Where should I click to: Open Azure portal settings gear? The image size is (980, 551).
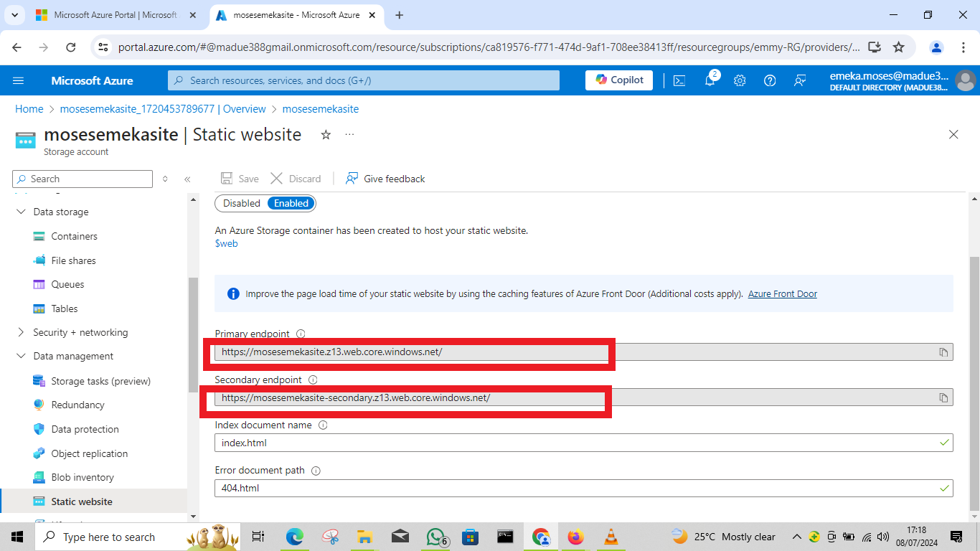tap(740, 80)
